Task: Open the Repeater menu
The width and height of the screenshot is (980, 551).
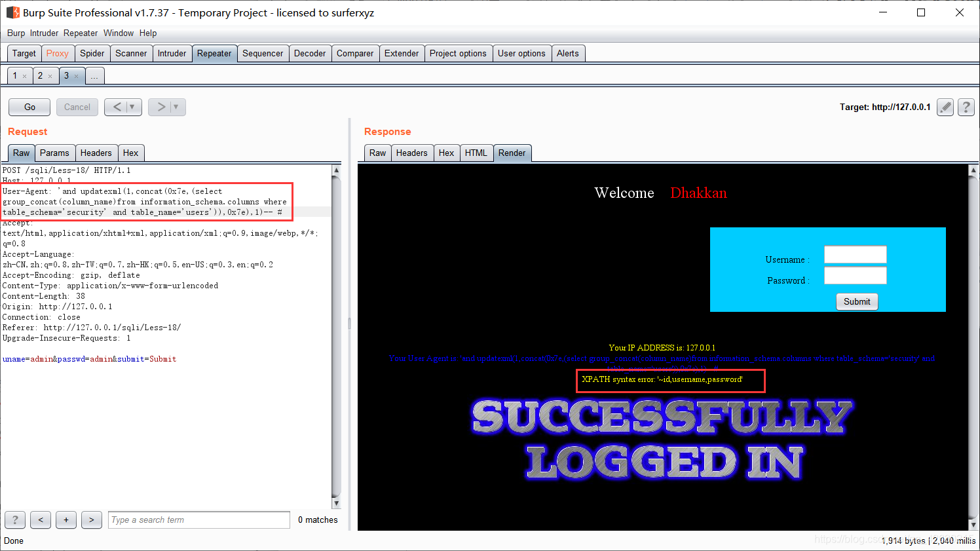Action: 81,33
